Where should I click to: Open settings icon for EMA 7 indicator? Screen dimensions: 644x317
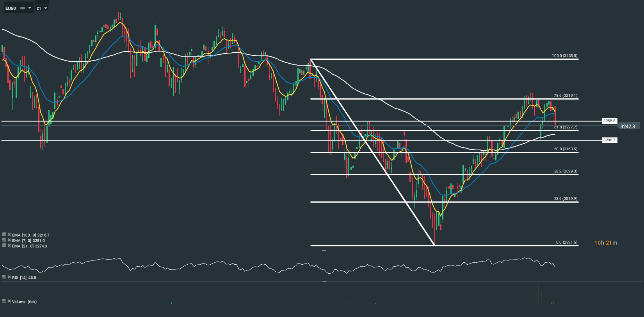pos(4,240)
